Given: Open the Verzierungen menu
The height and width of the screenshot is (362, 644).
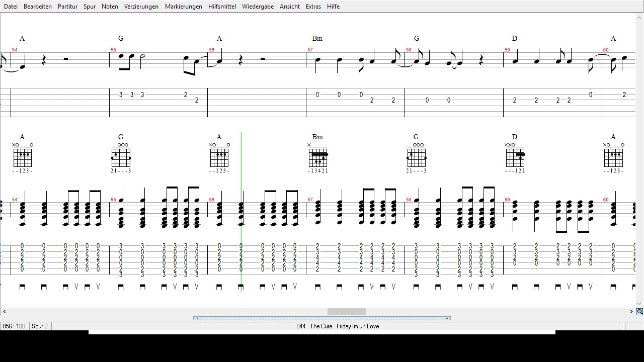Looking at the screenshot, I should click(141, 7).
